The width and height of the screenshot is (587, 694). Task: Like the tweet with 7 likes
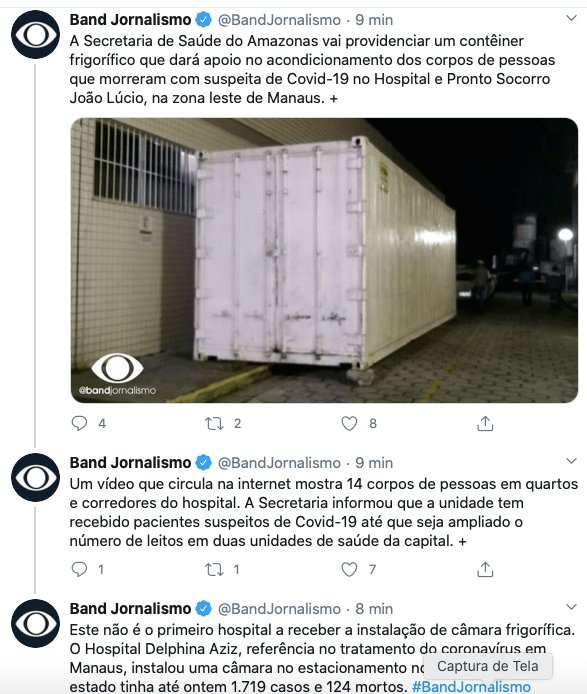(349, 569)
